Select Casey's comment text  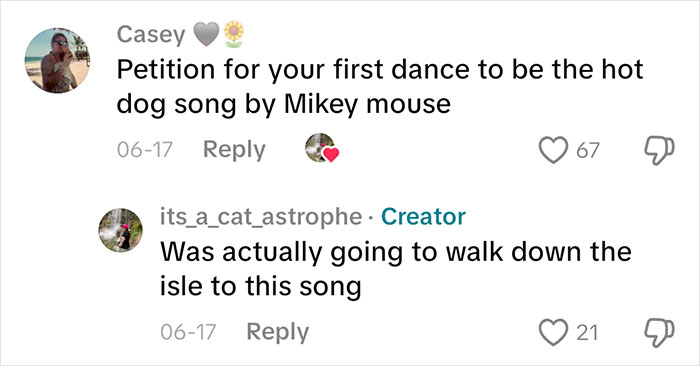click(x=380, y=87)
